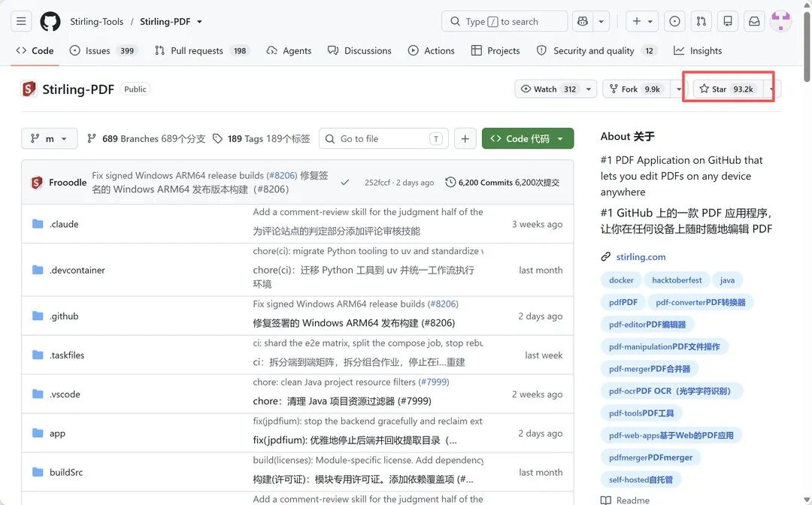Open the Projects tab
812x505 pixels.
point(495,50)
